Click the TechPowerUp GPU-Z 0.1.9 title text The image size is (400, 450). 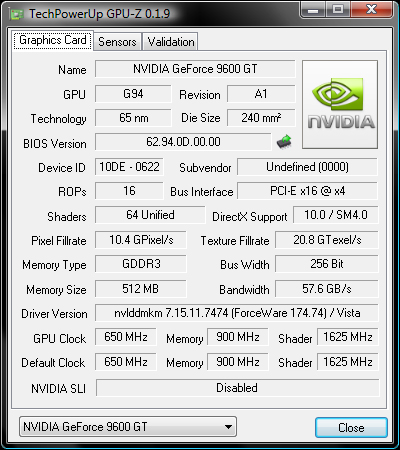(99, 14)
